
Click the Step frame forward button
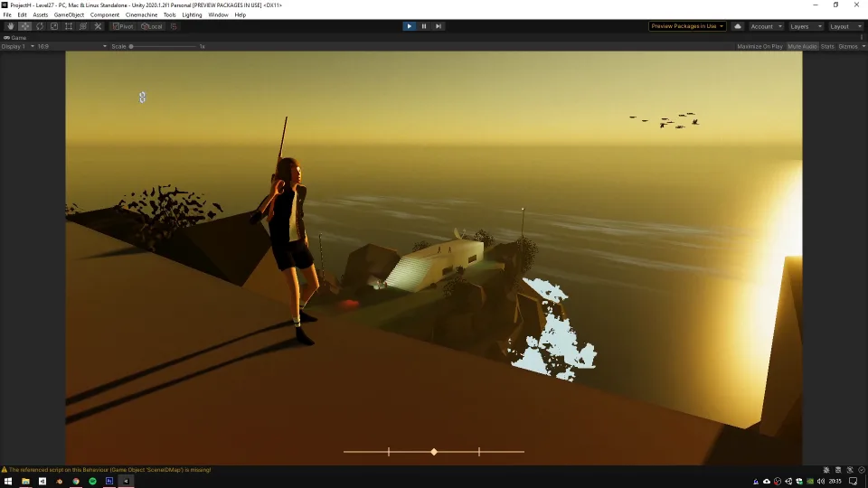pyautogui.click(x=439, y=26)
